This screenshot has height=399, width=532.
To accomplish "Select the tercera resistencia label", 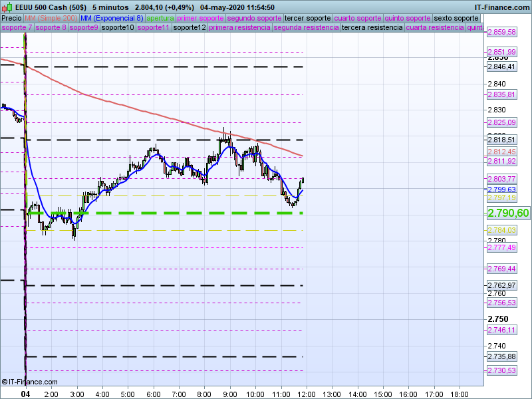I will click(372, 28).
